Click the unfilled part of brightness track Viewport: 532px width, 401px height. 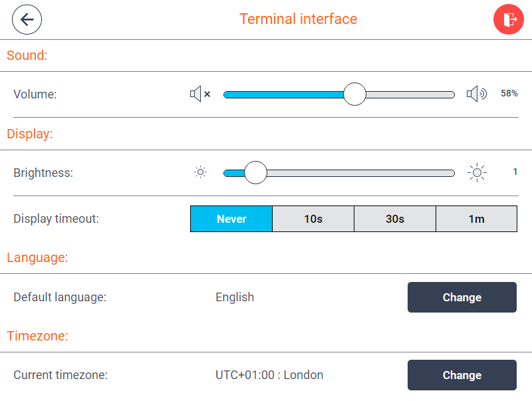(359, 173)
